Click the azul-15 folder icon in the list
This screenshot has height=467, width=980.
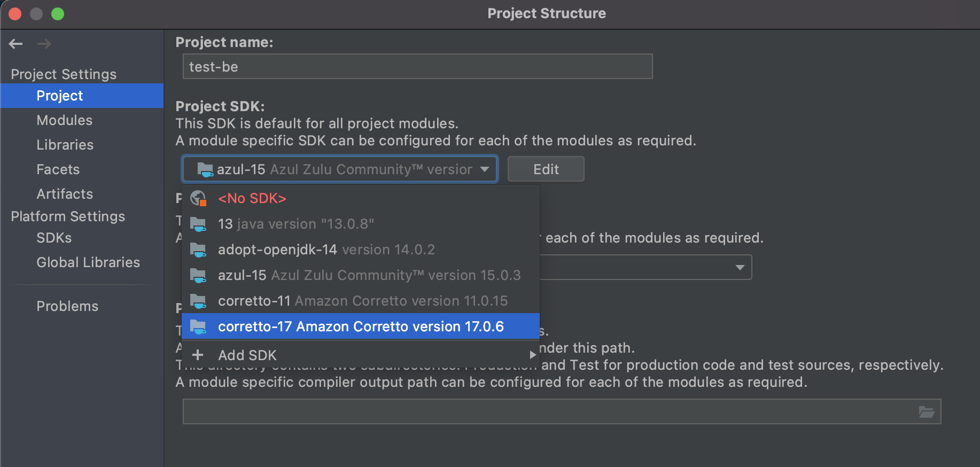[x=198, y=275]
